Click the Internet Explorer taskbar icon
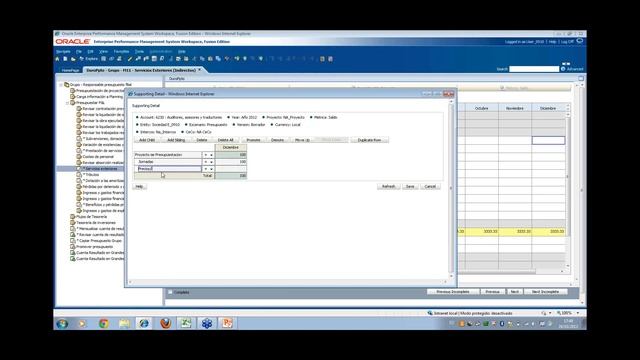 coord(144,323)
